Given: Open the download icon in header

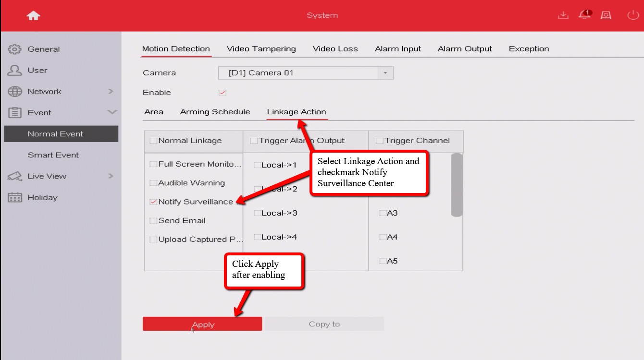Looking at the screenshot, I should [x=563, y=15].
